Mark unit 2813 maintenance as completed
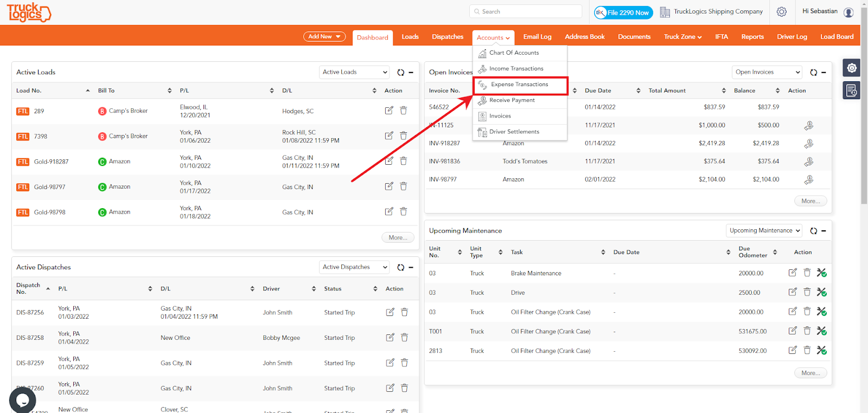This screenshot has height=413, width=868. click(x=822, y=350)
